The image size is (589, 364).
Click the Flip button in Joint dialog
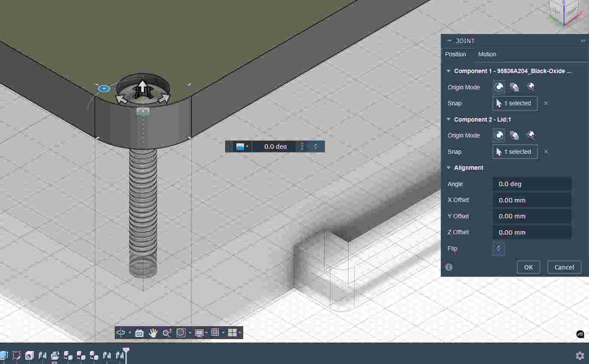(x=498, y=248)
